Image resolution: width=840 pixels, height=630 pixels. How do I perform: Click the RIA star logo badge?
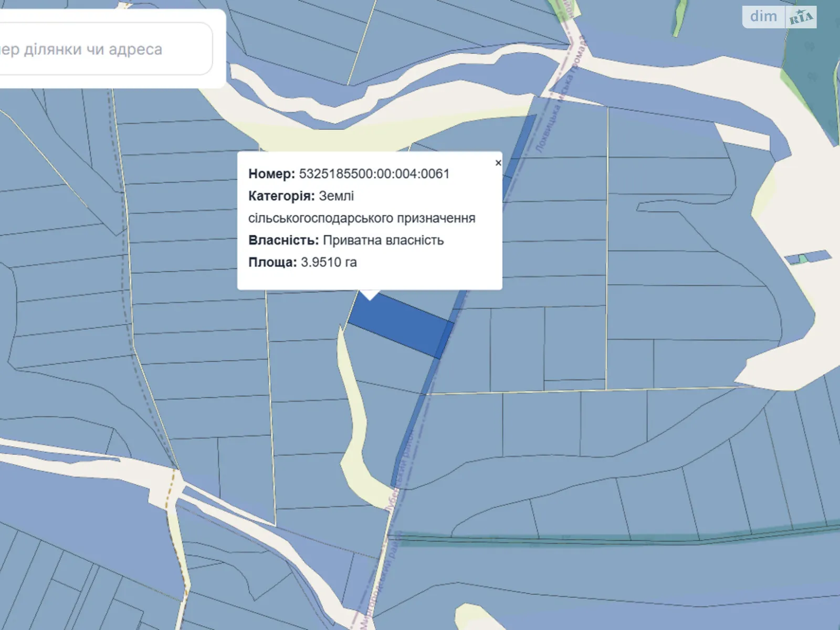[801, 17]
